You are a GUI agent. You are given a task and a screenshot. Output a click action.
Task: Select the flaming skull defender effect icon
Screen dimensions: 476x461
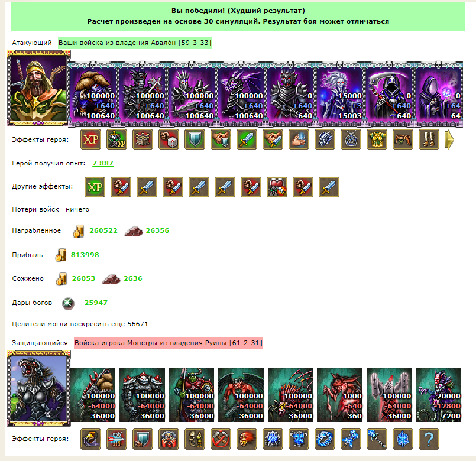247,439
